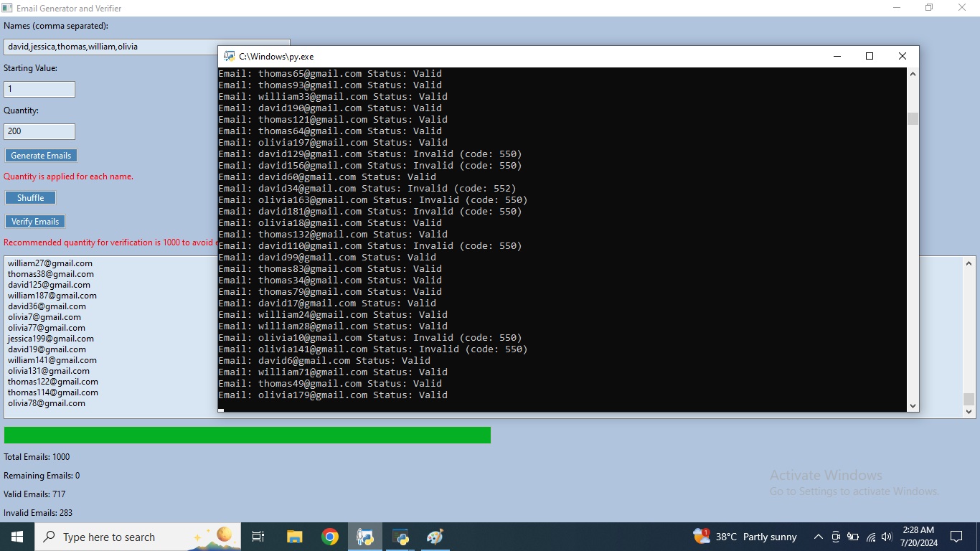Open the volume control in system tray
The height and width of the screenshot is (551, 980).
887,537
